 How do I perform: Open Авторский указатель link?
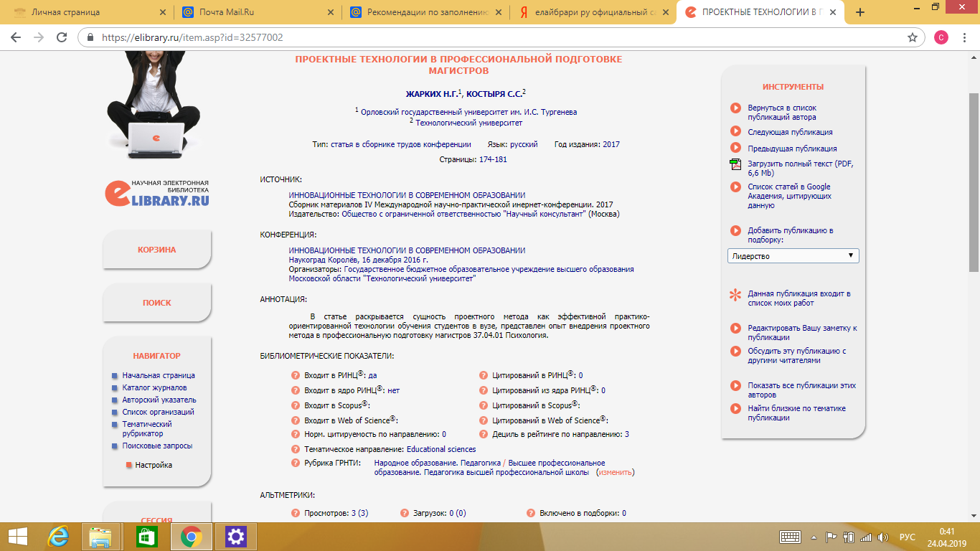(159, 400)
